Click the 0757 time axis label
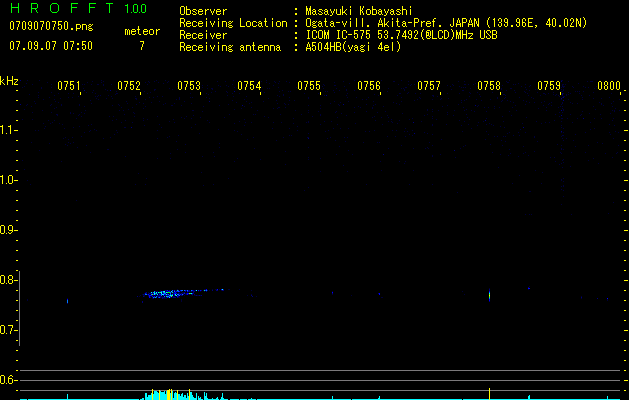Image resolution: width=629 pixels, height=400 pixels. [x=429, y=85]
